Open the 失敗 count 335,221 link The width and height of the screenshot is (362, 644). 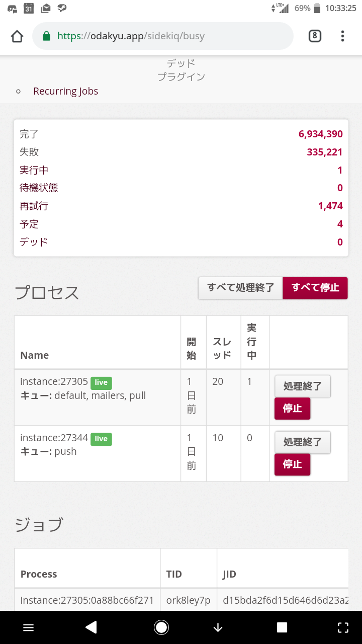point(325,152)
